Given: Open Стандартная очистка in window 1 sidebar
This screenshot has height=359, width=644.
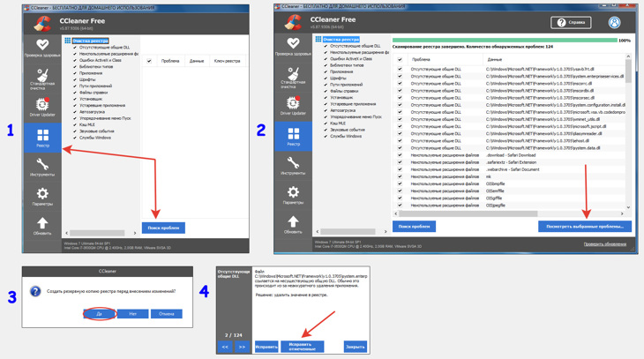Looking at the screenshot, I should pos(42,78).
